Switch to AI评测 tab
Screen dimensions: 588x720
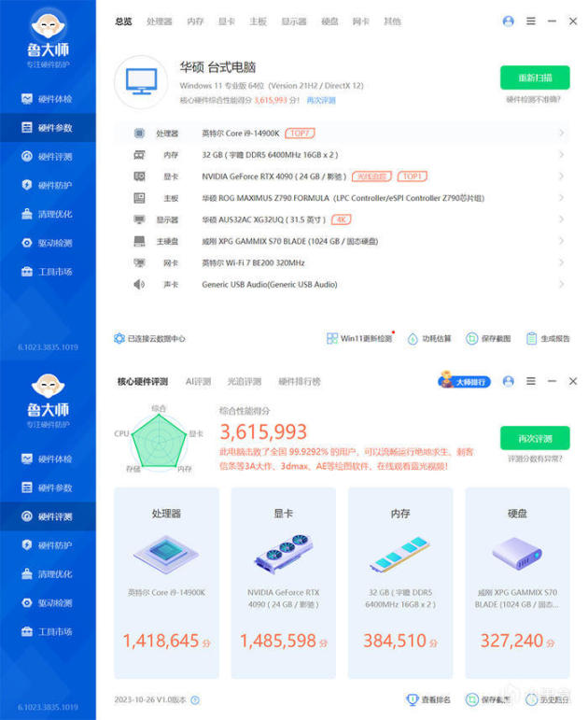click(198, 381)
